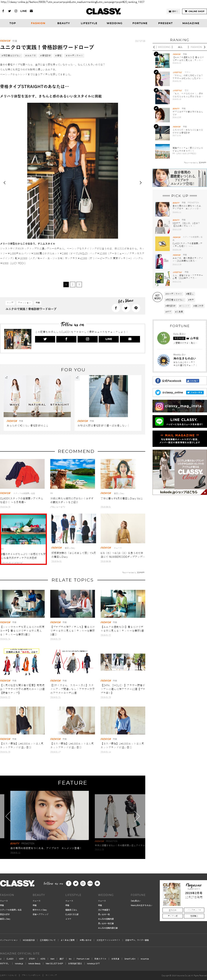This screenshot has height=980, width=207.
Task: Click the HOT WORD circle badge
Action: pos(157,297)
